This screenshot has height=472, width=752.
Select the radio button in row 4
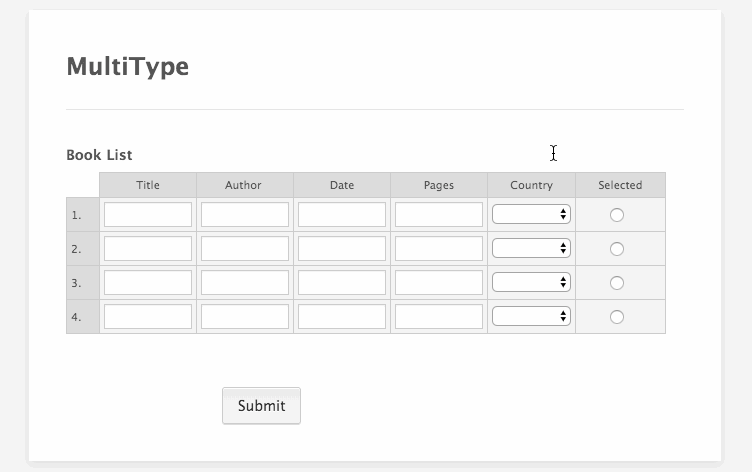(617, 317)
